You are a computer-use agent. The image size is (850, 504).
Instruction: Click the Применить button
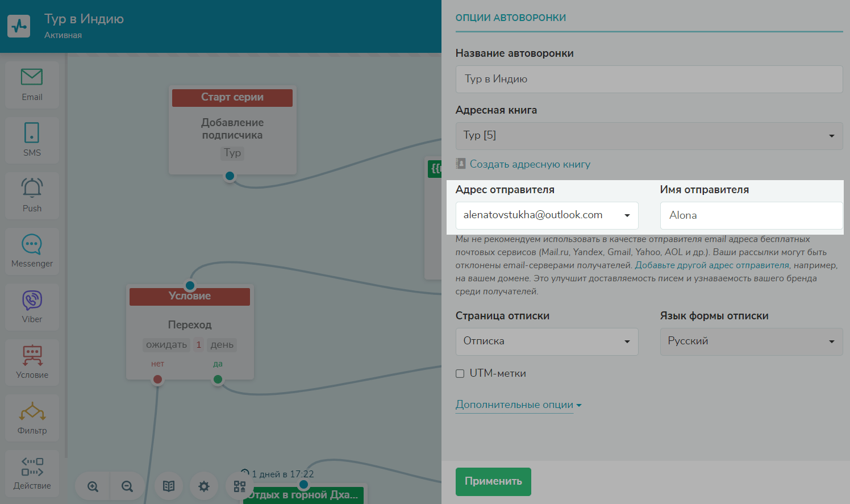tap(493, 481)
